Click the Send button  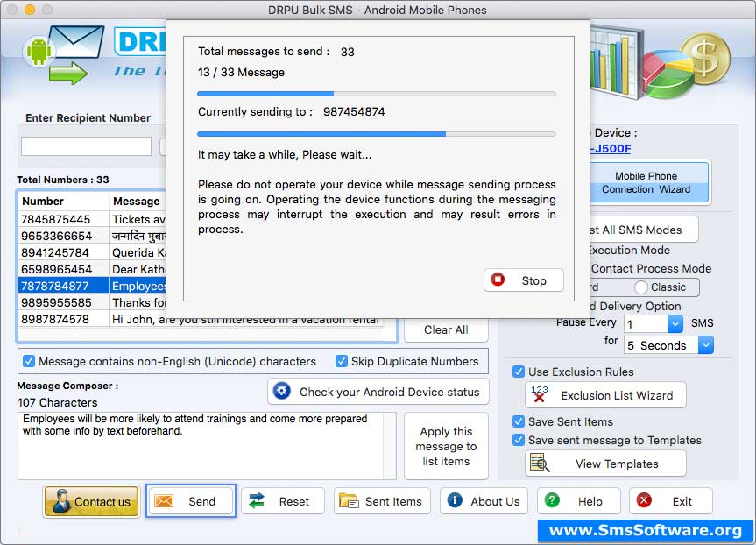coord(191,501)
